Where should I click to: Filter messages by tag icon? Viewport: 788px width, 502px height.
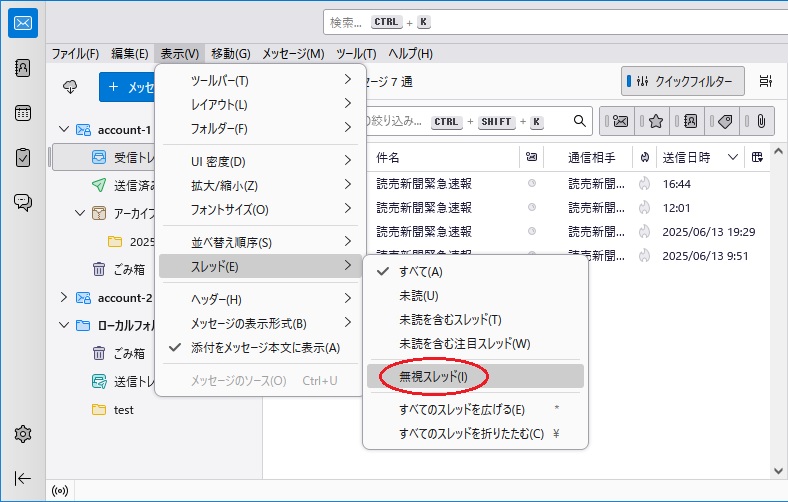point(725,121)
